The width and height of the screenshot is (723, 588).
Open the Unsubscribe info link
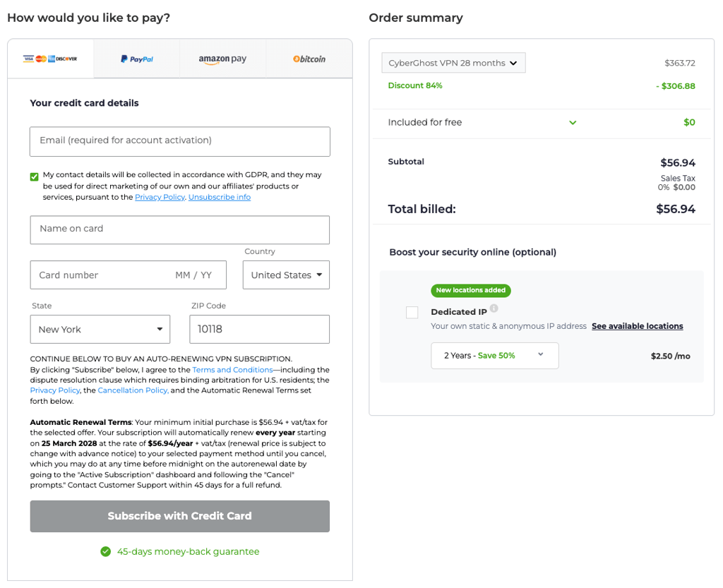pos(220,197)
